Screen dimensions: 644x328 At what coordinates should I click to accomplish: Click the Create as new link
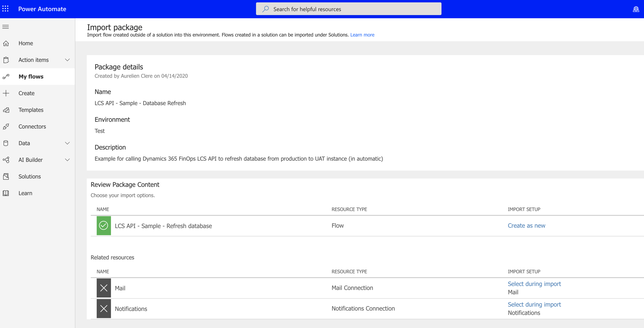(527, 226)
